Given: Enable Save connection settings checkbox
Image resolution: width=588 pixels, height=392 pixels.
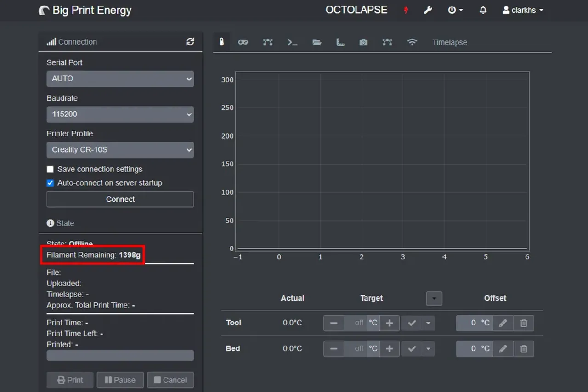Looking at the screenshot, I should [x=50, y=169].
